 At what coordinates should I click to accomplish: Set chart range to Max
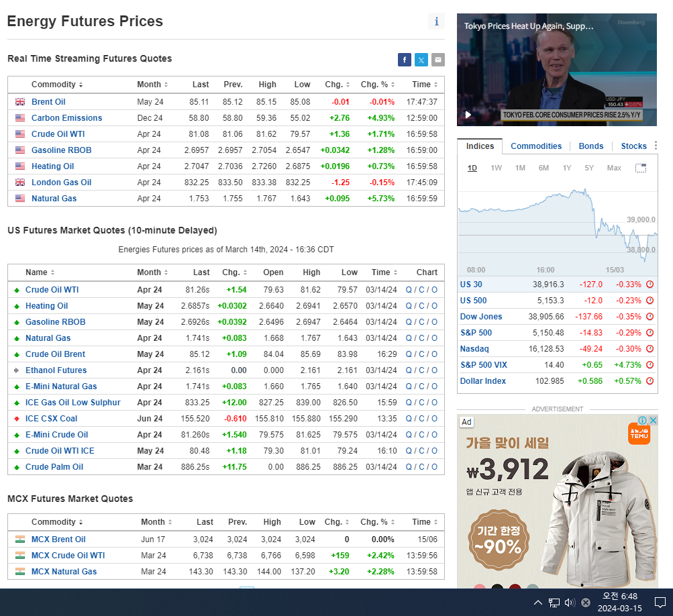coord(614,168)
